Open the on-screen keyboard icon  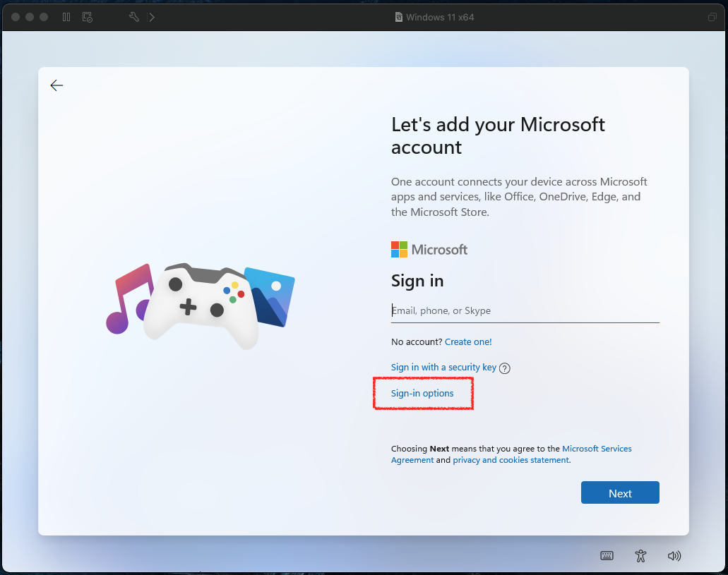tap(607, 555)
